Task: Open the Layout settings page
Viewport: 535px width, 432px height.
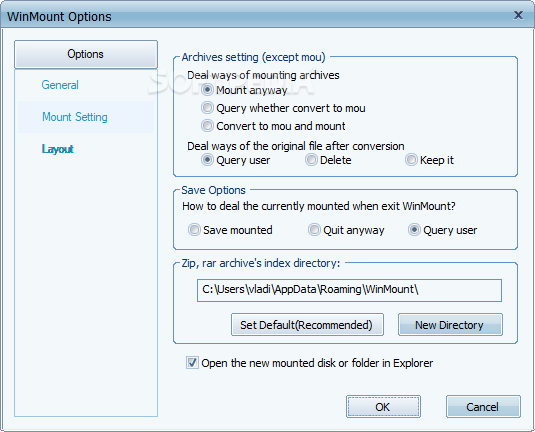Action: click(58, 149)
